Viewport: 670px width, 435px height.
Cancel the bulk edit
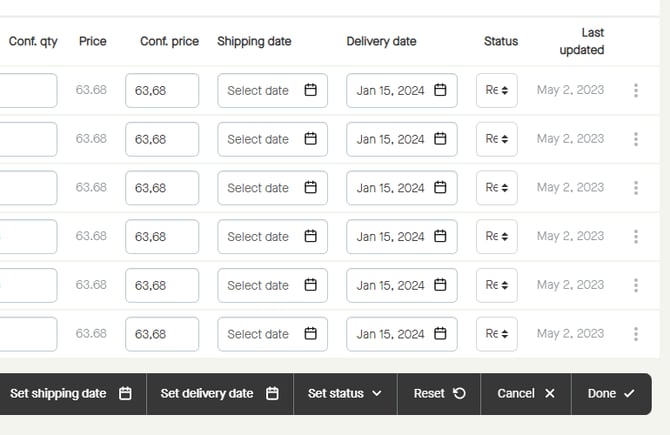point(525,394)
